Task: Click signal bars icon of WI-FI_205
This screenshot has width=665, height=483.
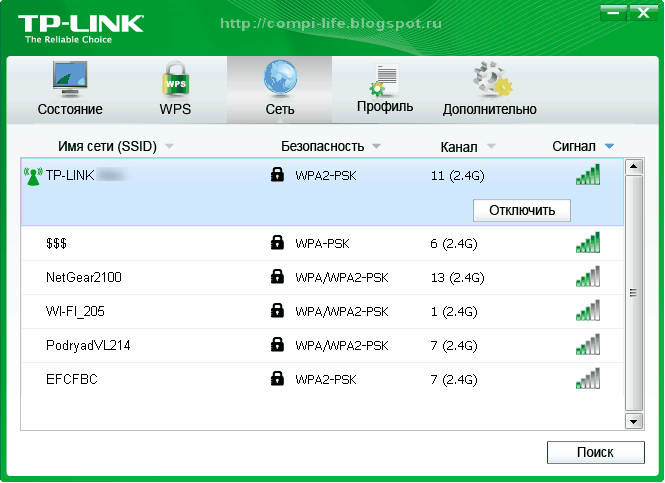Action: pyautogui.click(x=588, y=310)
